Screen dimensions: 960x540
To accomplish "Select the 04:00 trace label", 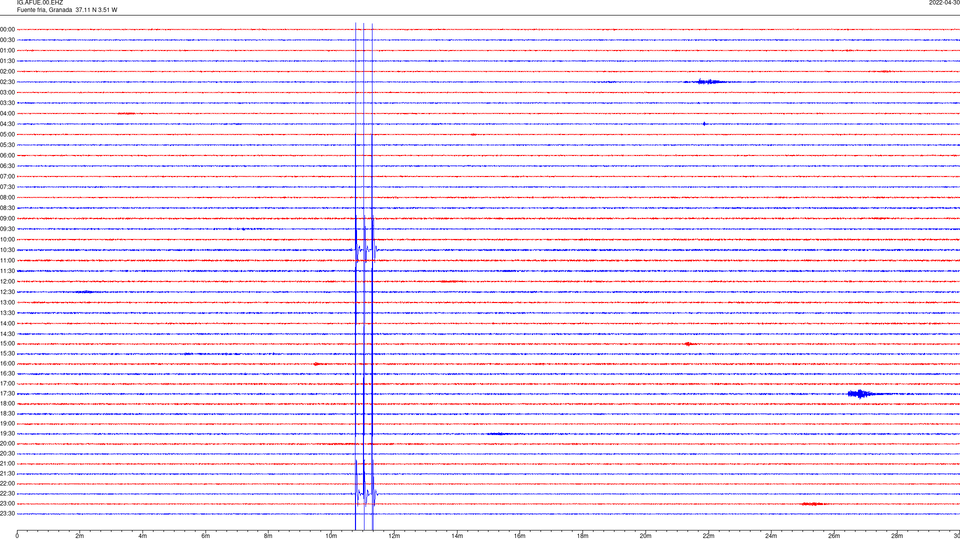I will pyautogui.click(x=7, y=113).
